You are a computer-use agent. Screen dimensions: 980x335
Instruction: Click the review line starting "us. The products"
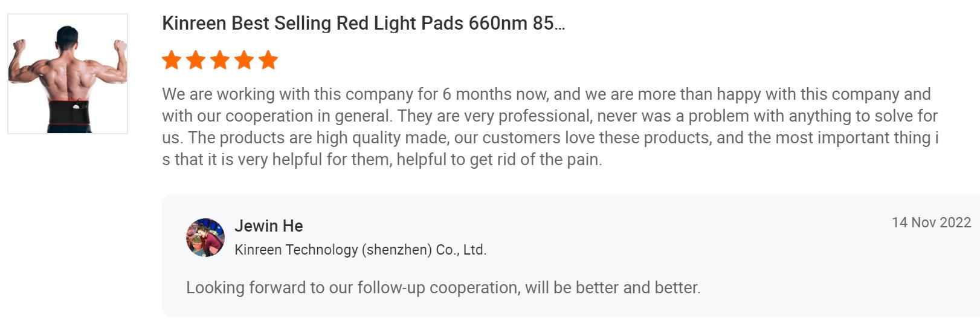coord(550,138)
